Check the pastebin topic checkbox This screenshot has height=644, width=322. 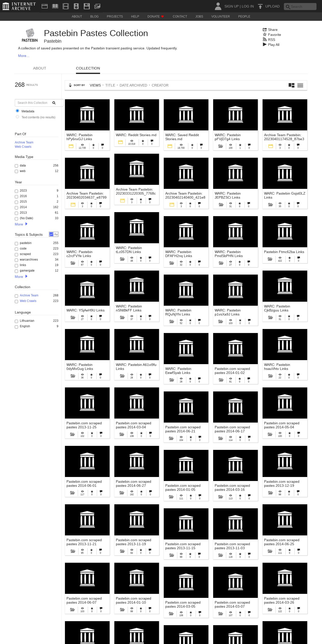pyautogui.click(x=16, y=243)
